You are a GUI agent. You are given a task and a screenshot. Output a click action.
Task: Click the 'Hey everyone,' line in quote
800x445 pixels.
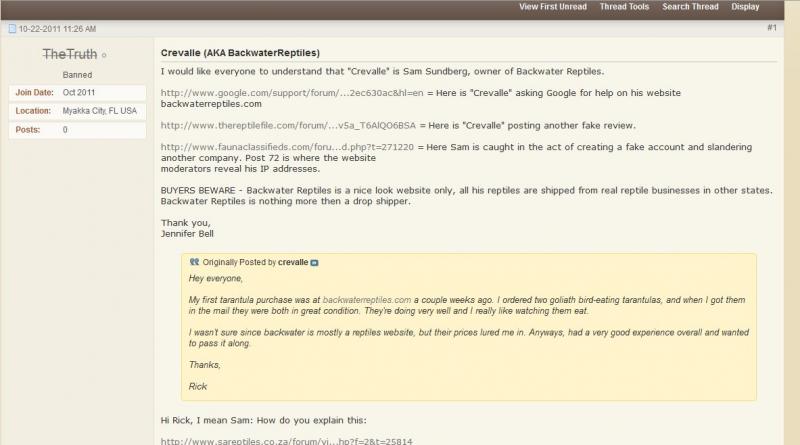coord(216,279)
